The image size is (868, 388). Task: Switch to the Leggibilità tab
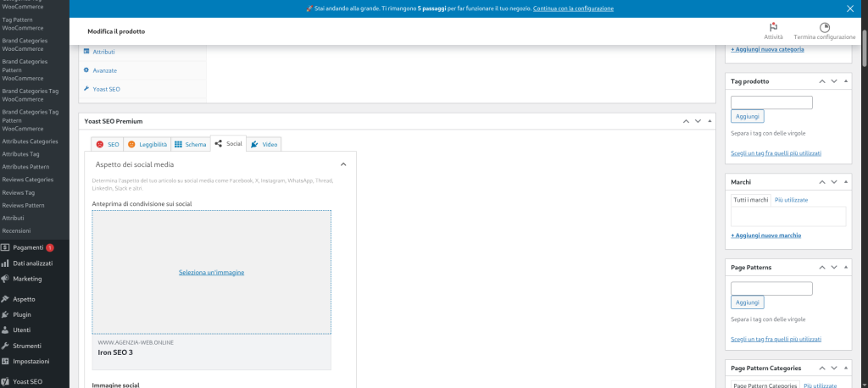coord(147,145)
